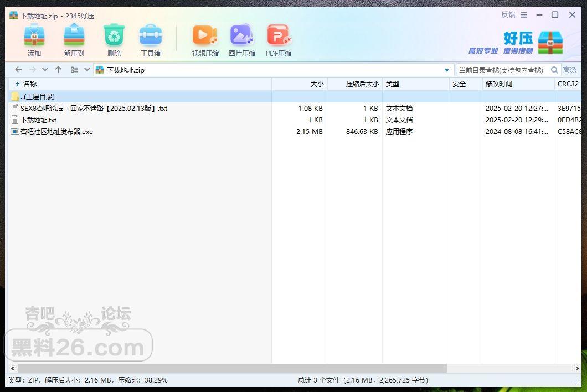The image size is (587, 392).
Task: Click the search magnifier icon
Action: (x=554, y=70)
